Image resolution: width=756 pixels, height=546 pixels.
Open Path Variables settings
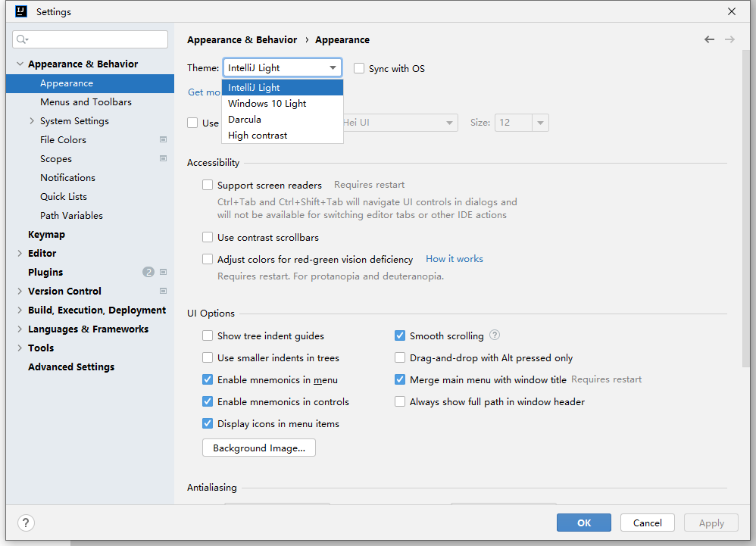click(x=71, y=215)
